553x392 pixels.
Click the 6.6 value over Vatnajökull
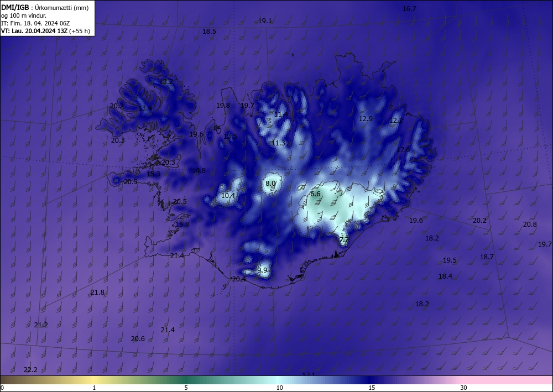tap(315, 194)
